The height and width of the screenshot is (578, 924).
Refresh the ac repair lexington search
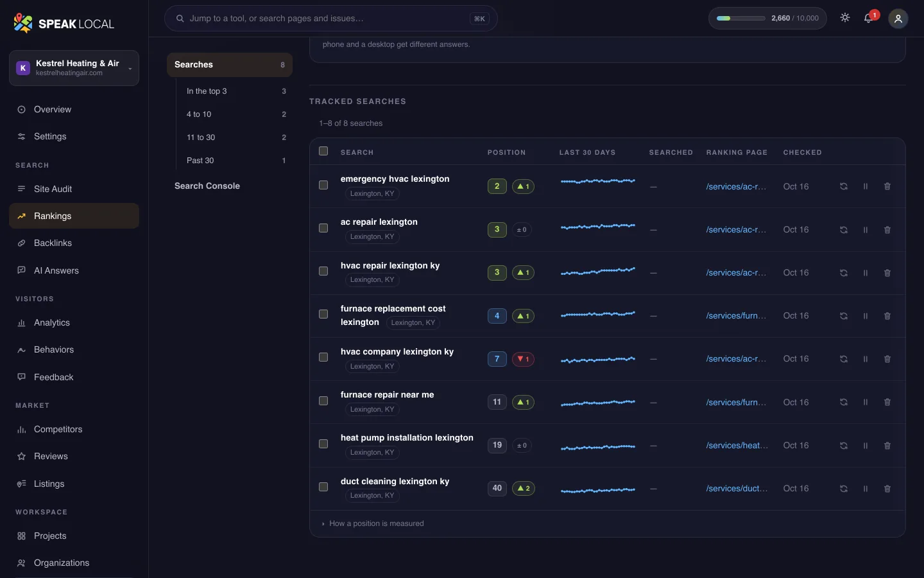(x=844, y=229)
